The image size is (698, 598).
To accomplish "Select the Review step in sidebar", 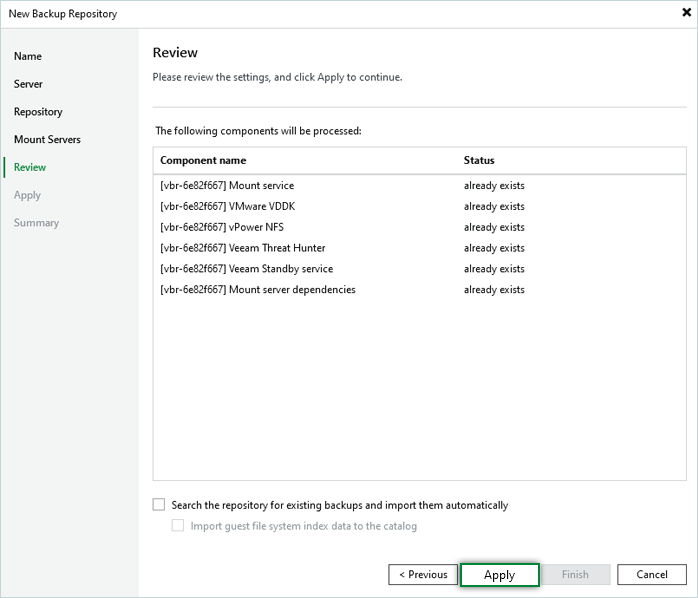I will pyautogui.click(x=30, y=167).
